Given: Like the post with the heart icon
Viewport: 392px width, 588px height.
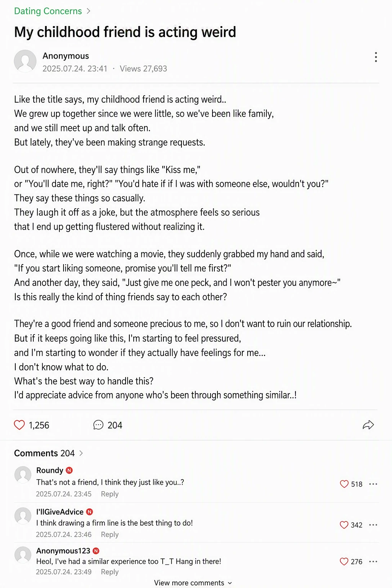Looking at the screenshot, I should point(19,425).
